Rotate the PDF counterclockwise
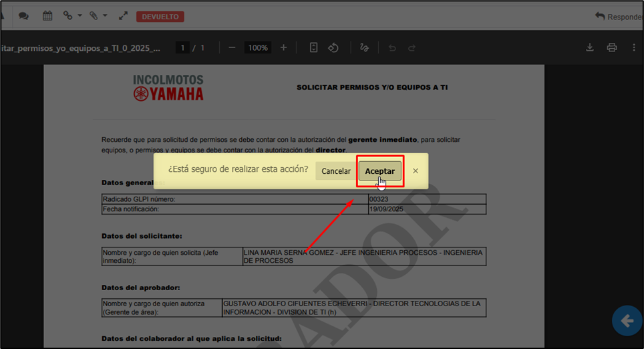The height and width of the screenshot is (349, 644). point(333,47)
